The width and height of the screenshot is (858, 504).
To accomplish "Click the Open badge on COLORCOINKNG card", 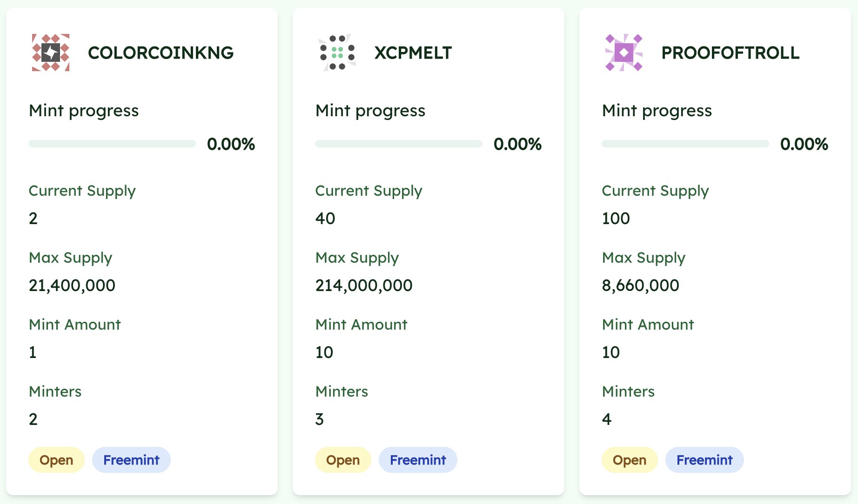I will point(56,460).
